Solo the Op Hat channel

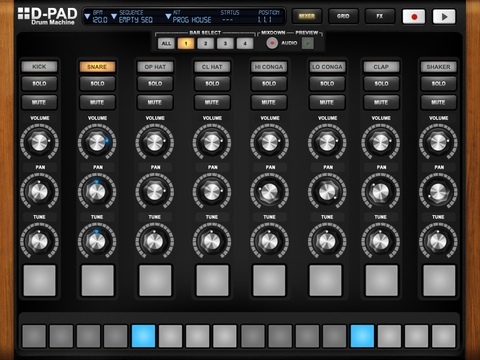(155, 84)
